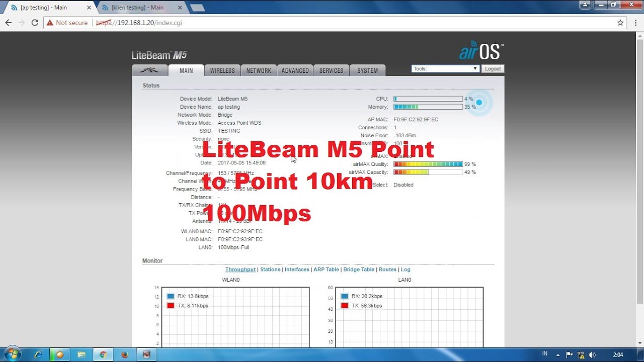Click the Date value 2017-05-05 15:49:09

tap(242, 163)
